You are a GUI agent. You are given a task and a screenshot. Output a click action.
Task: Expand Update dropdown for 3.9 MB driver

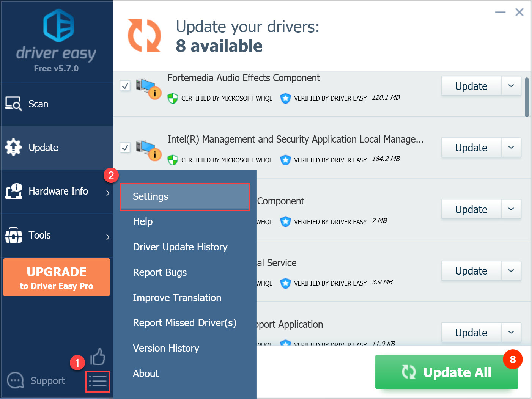pos(511,270)
